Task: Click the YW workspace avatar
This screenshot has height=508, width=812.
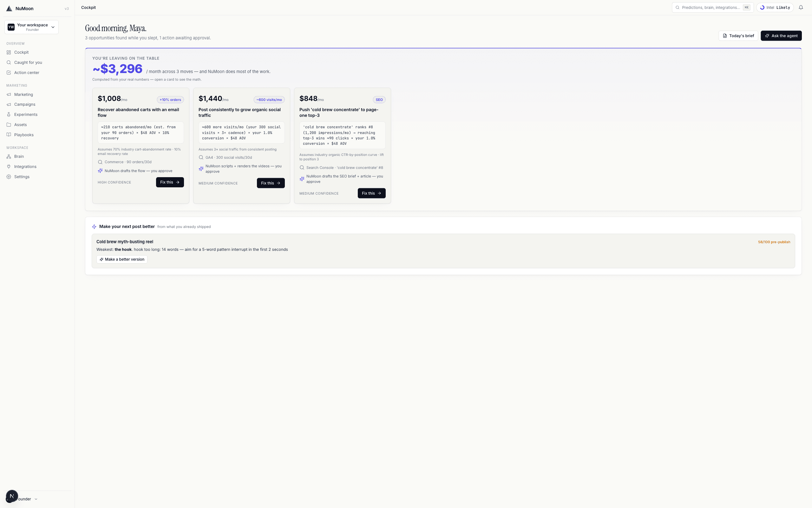Action: click(x=11, y=27)
